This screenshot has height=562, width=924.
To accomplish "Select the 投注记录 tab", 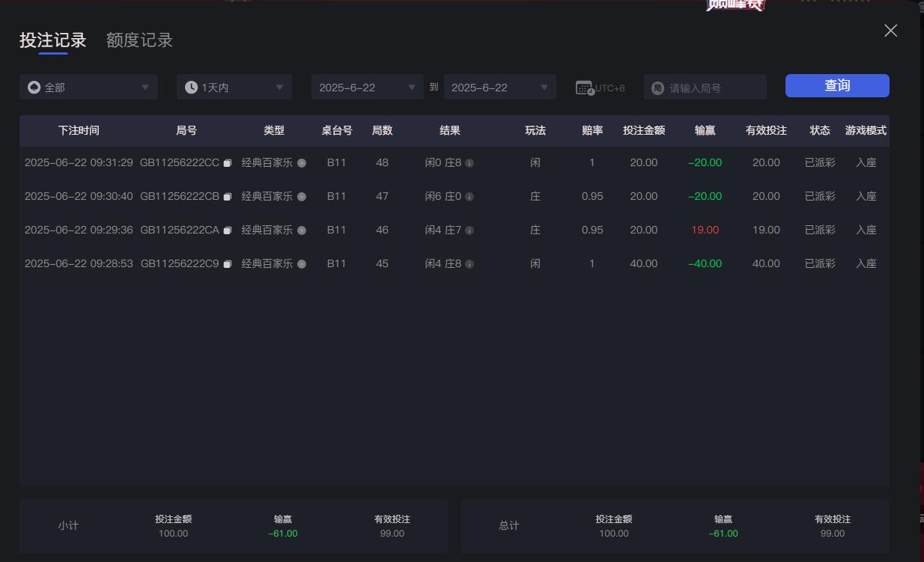I will coord(51,40).
